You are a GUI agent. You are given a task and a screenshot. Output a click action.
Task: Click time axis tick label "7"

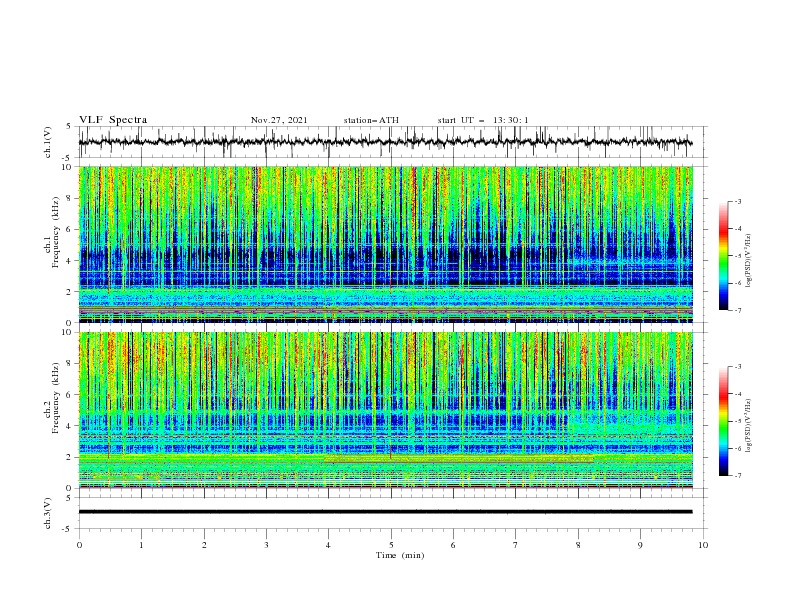(516, 545)
